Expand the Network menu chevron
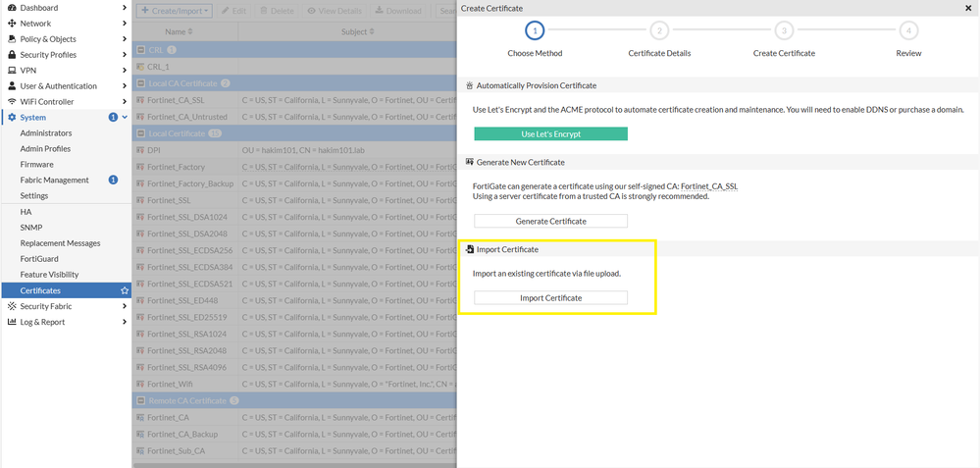This screenshot has width=980, height=468. 125,24
